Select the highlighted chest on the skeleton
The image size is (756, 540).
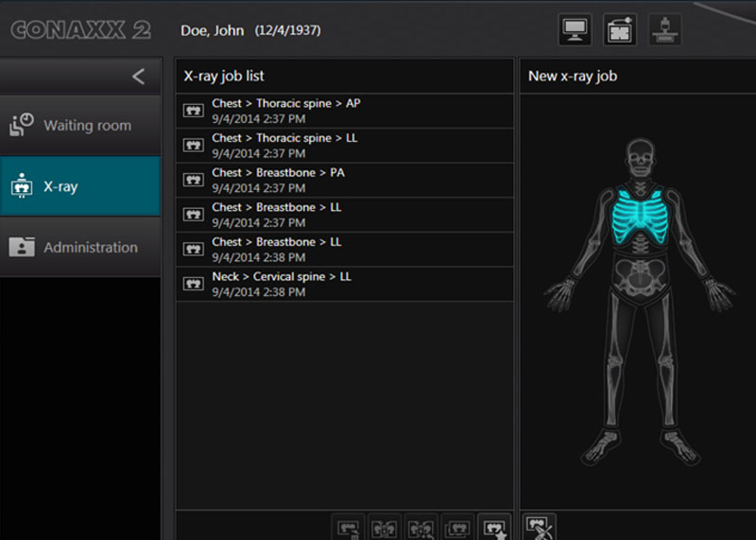pyautogui.click(x=640, y=216)
